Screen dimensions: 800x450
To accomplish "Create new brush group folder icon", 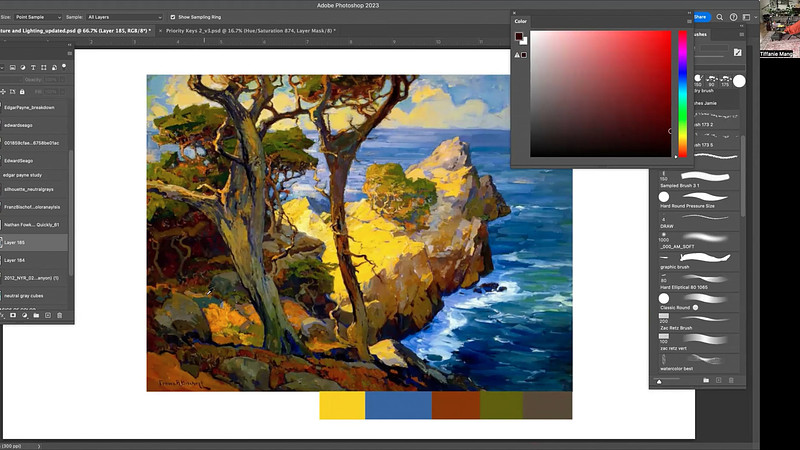I will coord(706,380).
